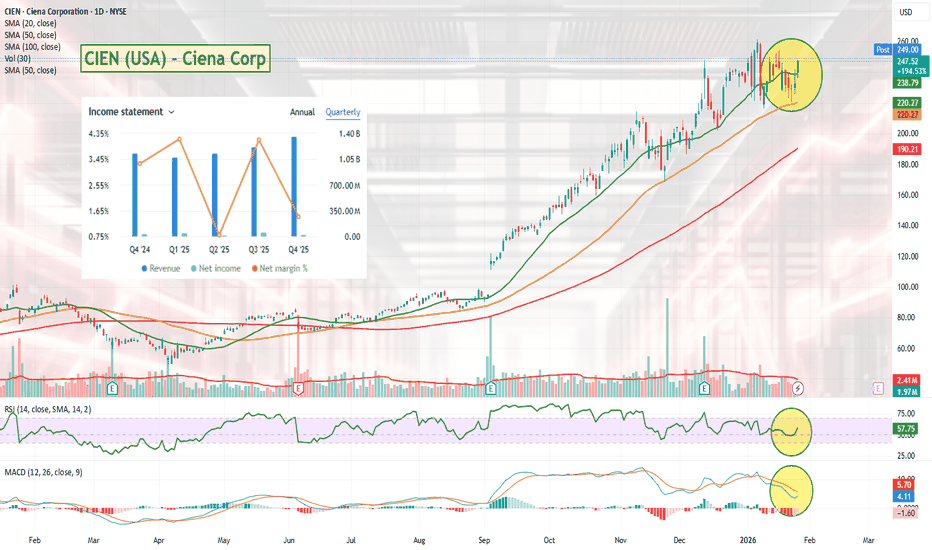Click the orange 220.27 price label
The image size is (932, 550).
coord(908,114)
